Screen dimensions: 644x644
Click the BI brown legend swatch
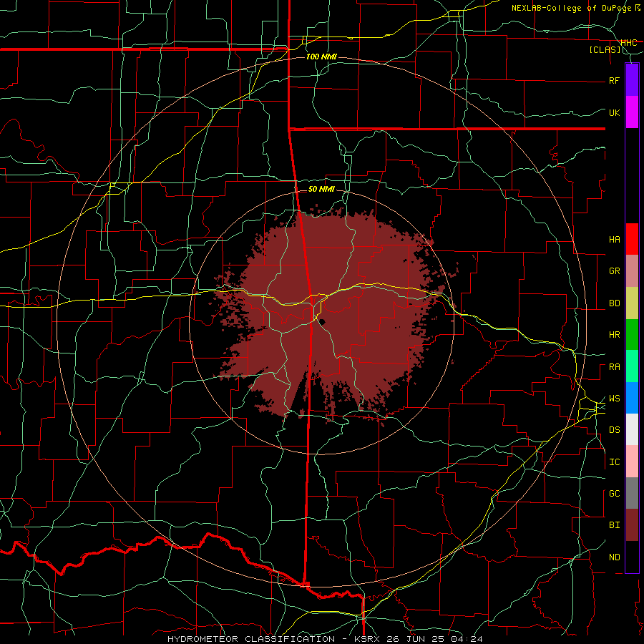[x=632, y=525]
